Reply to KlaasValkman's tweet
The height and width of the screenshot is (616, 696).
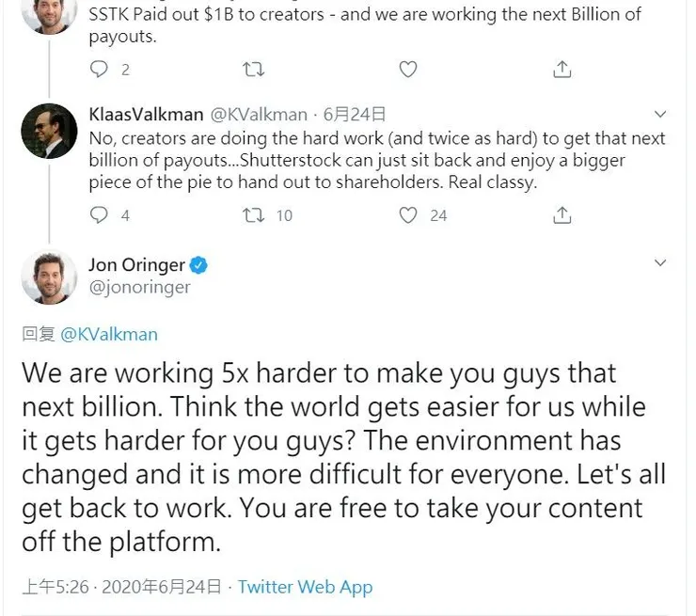(x=100, y=215)
